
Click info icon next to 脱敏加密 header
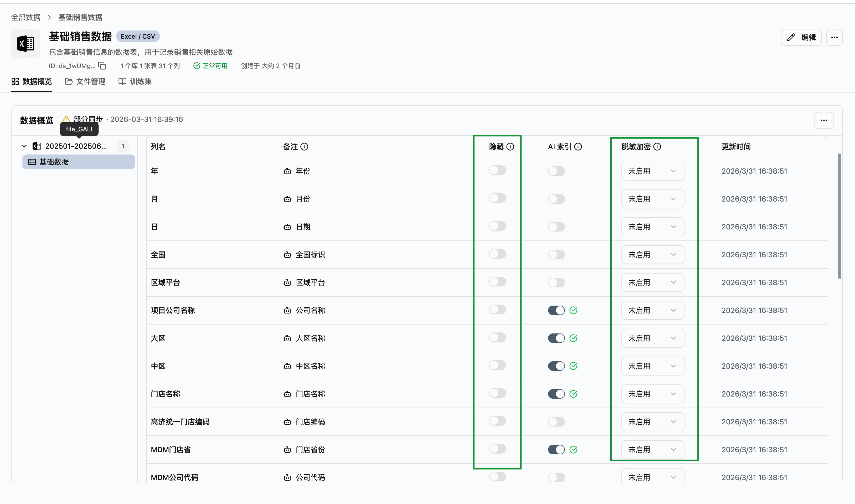pos(657,147)
